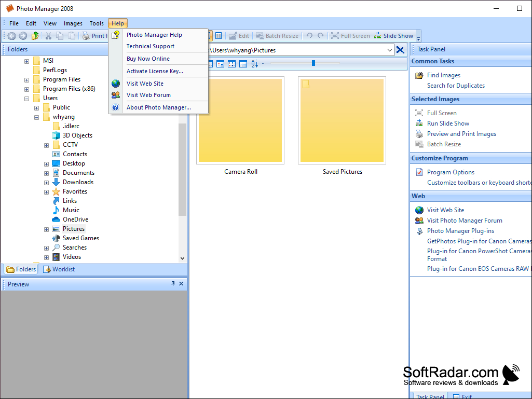Click Find Images in Task Panel
The height and width of the screenshot is (399, 532).
point(443,75)
